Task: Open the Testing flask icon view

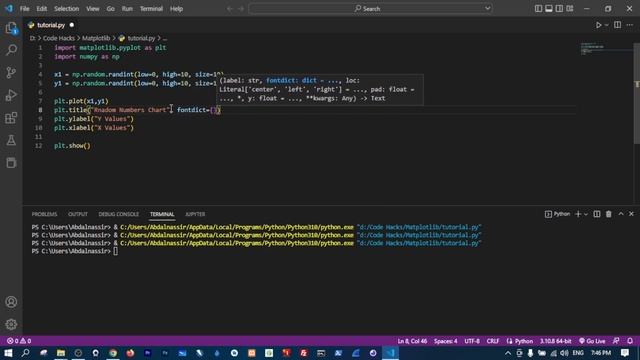Action: click(x=11, y=140)
